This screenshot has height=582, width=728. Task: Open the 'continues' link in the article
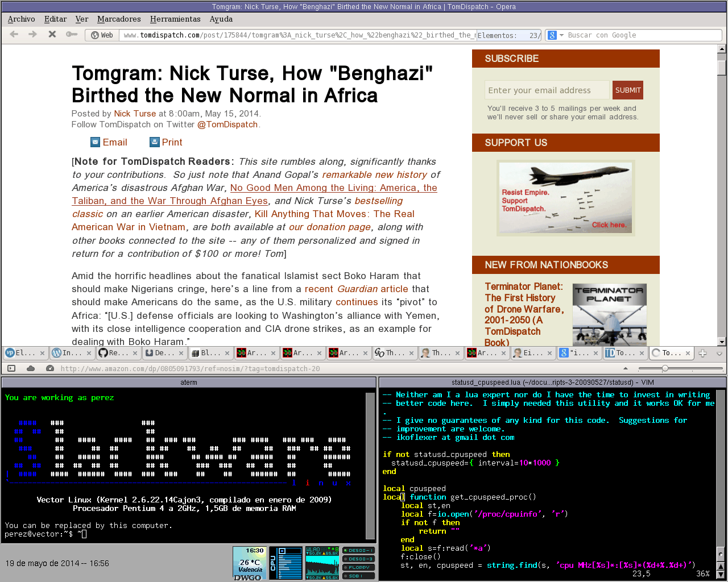tap(357, 302)
